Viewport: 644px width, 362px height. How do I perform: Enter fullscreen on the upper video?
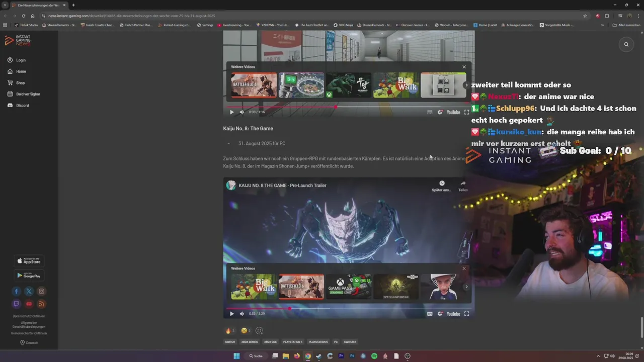tap(466, 112)
